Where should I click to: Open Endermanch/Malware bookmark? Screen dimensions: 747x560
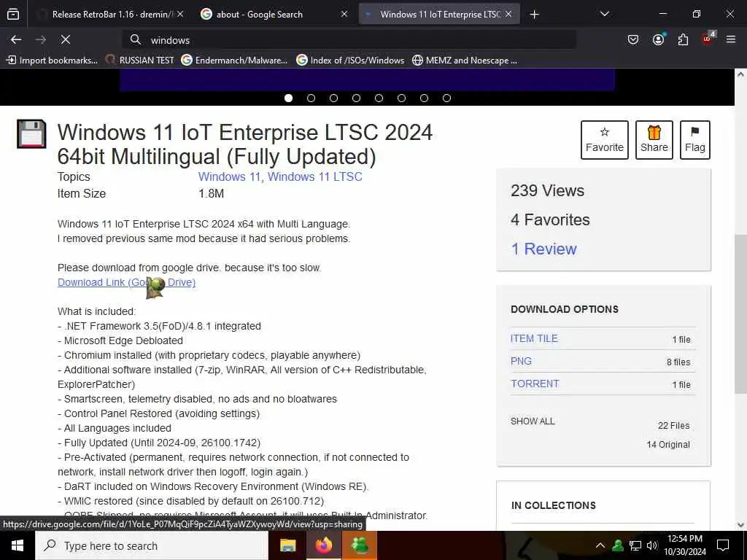tap(234, 61)
